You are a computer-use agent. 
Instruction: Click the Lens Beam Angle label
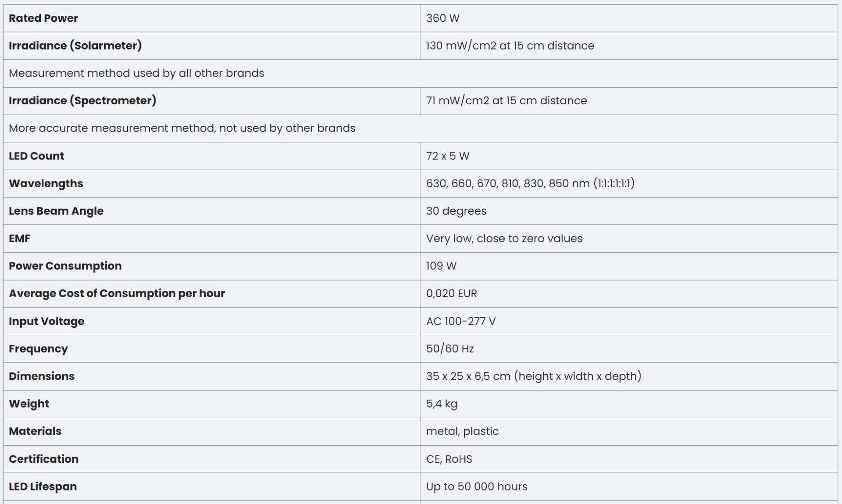click(x=56, y=211)
